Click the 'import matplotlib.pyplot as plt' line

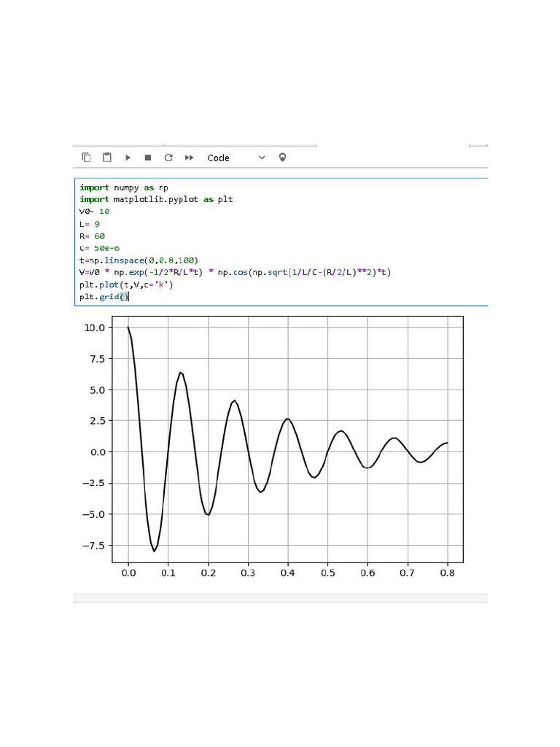point(156,200)
